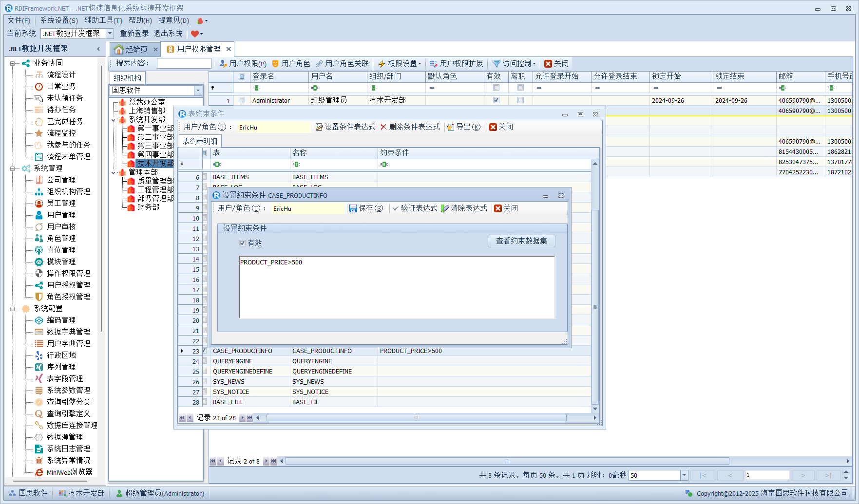The height and width of the screenshot is (504, 859).
Task: Open the user role association link icon
Action: tap(319, 64)
